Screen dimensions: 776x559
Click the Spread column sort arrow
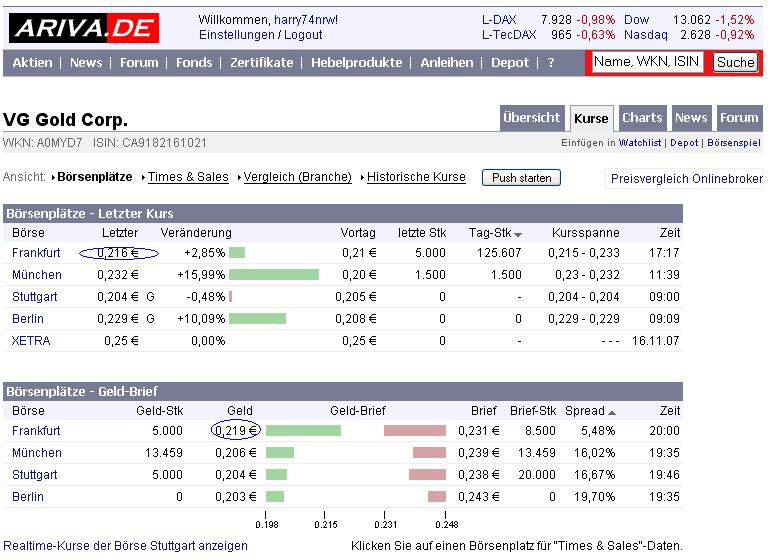[x=612, y=412]
